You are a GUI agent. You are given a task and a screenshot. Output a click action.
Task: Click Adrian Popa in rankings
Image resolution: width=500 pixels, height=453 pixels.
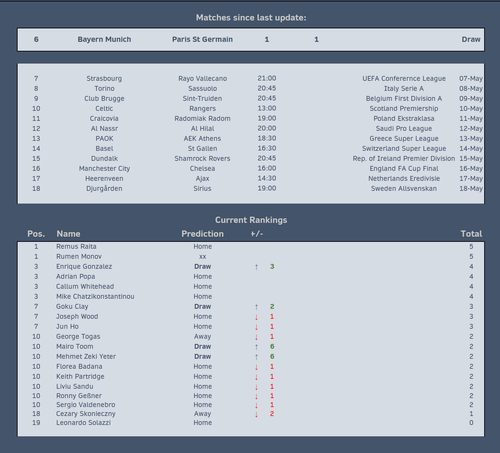[x=75, y=277]
